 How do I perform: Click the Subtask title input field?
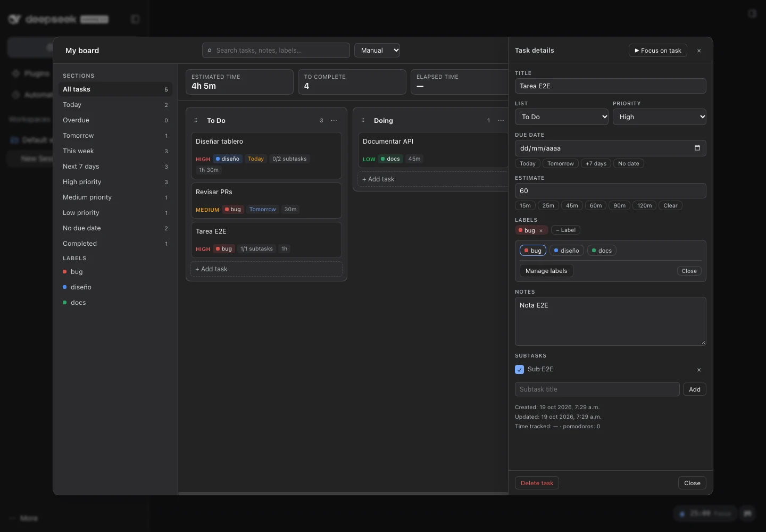pyautogui.click(x=597, y=389)
